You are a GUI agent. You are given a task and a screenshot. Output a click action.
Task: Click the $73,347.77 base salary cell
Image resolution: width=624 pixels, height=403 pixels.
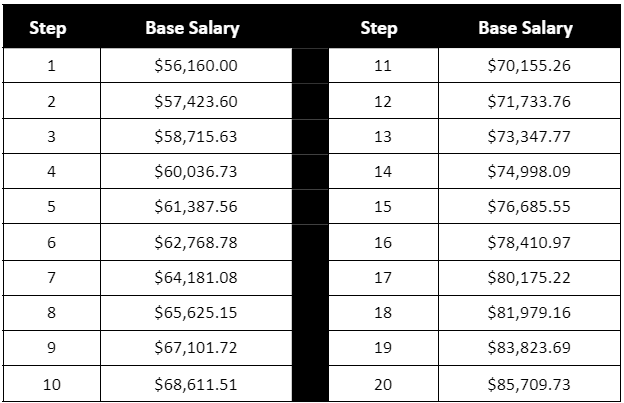click(x=528, y=136)
